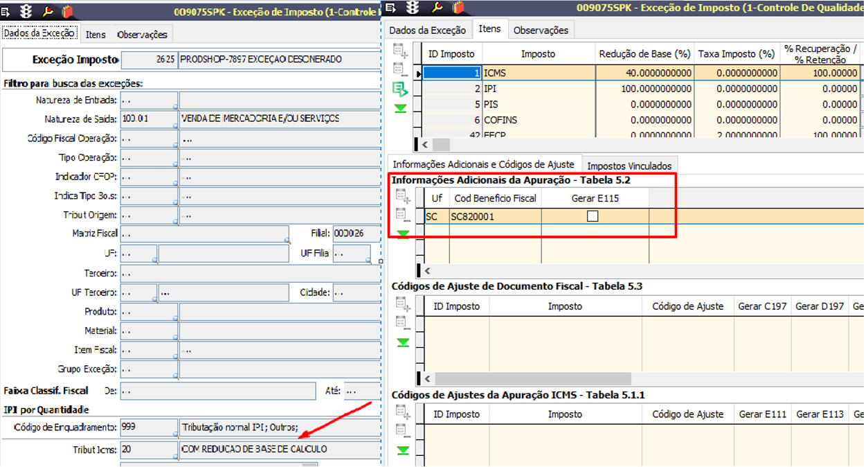Click the Redução de Base (%) column header
This screenshot has width=868, height=467.
coord(644,53)
